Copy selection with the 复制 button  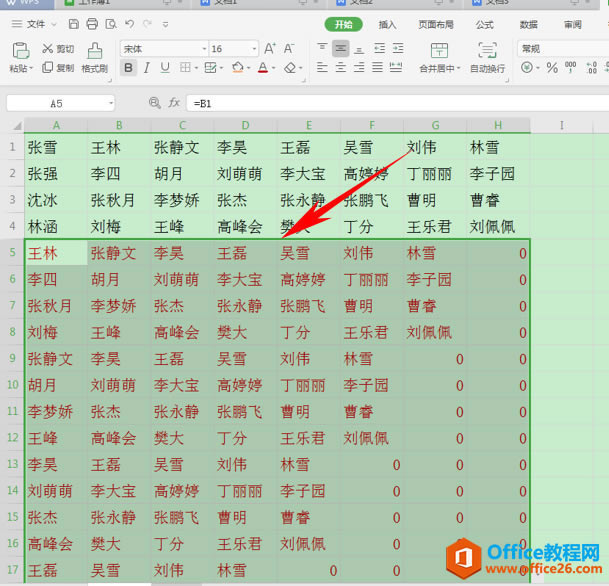[58, 68]
